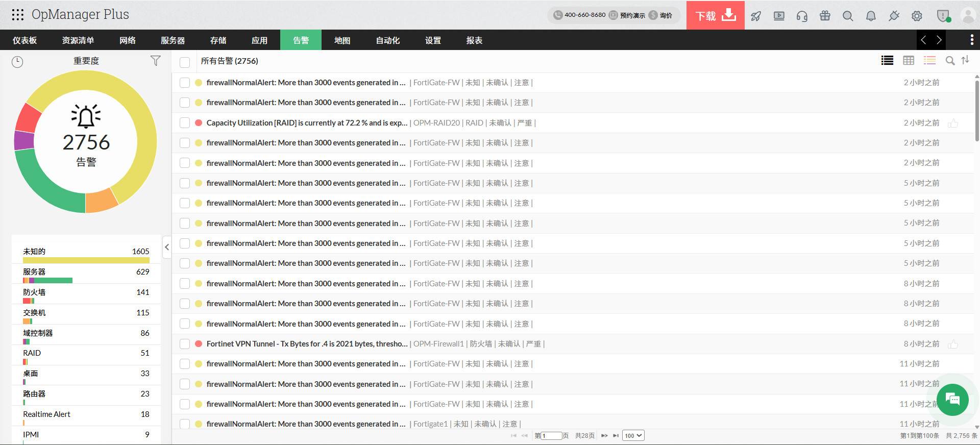Click the header magnifier search icon
This screenshot has height=445, width=980.
[848, 16]
